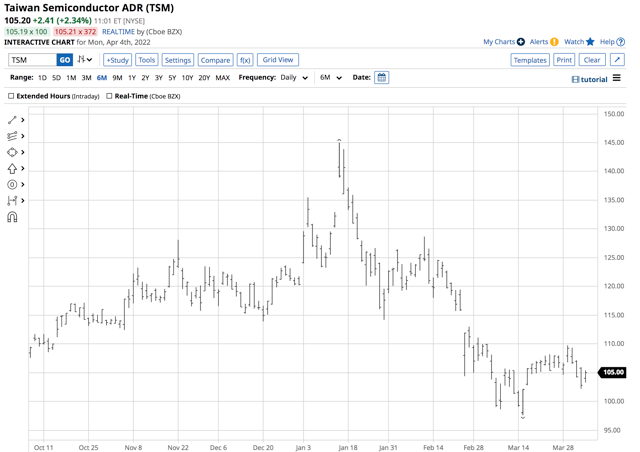640x452 pixels.
Task: Expand the circular annotation submenu chevron
Action: click(23, 185)
